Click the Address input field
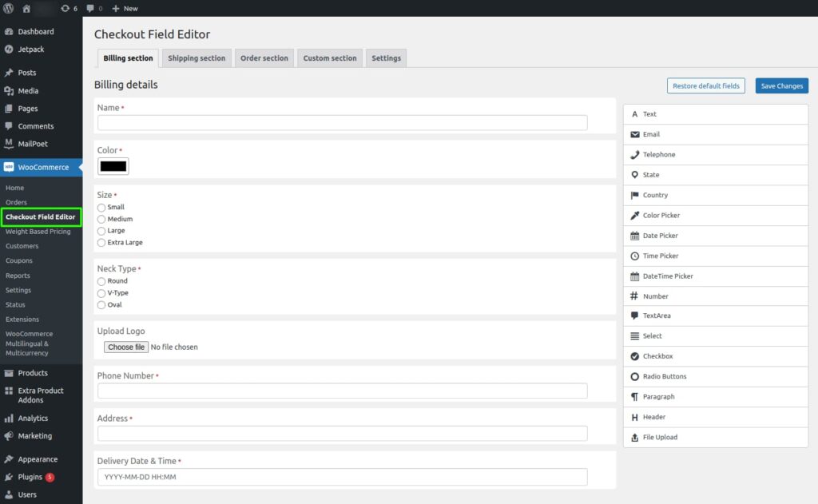818x504 pixels. click(x=342, y=434)
